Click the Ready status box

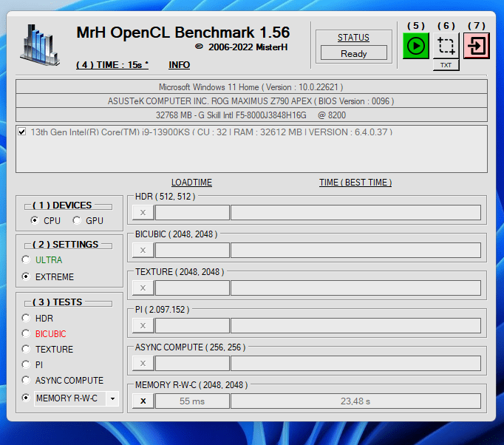353,52
